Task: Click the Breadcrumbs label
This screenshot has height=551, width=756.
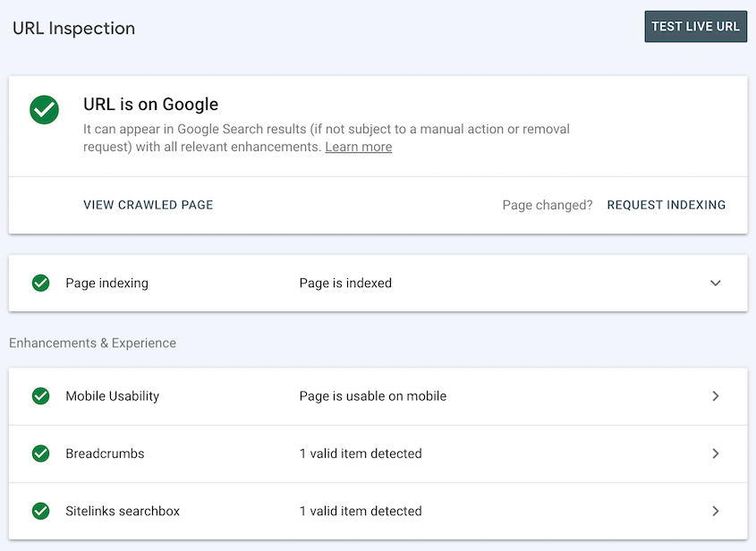Action: 105,454
